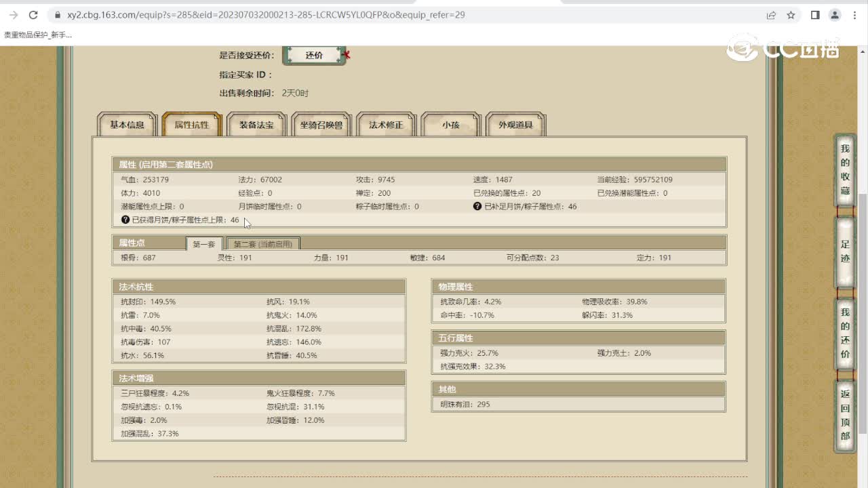This screenshot has height=488, width=868.
Task: Open the 外观道具 tab
Action: tap(515, 125)
